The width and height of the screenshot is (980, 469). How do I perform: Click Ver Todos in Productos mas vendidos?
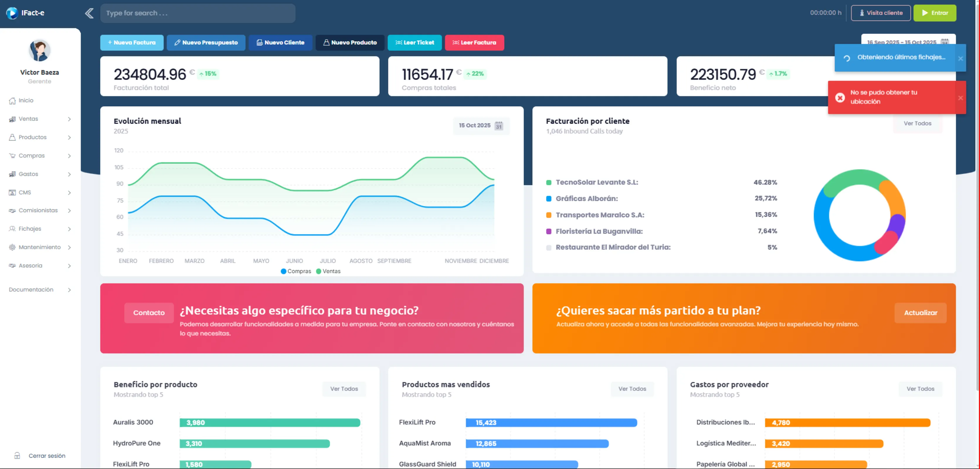tap(632, 389)
